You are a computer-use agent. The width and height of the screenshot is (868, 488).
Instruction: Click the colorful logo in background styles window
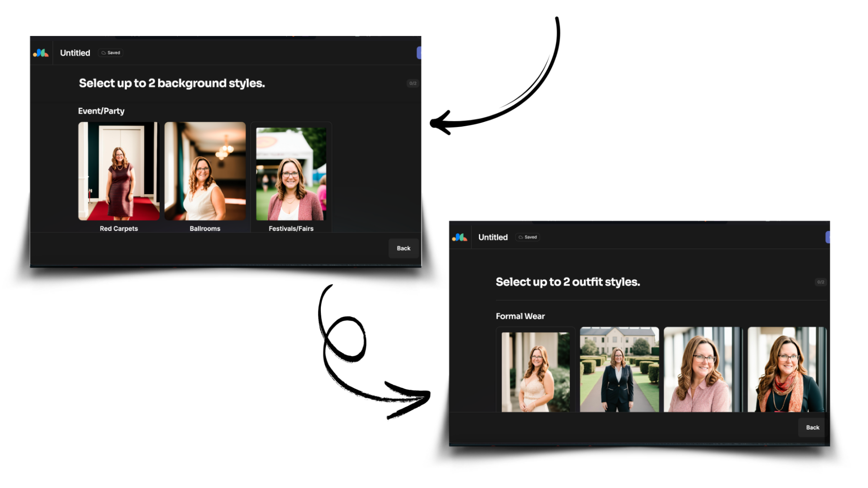pyautogui.click(x=41, y=53)
